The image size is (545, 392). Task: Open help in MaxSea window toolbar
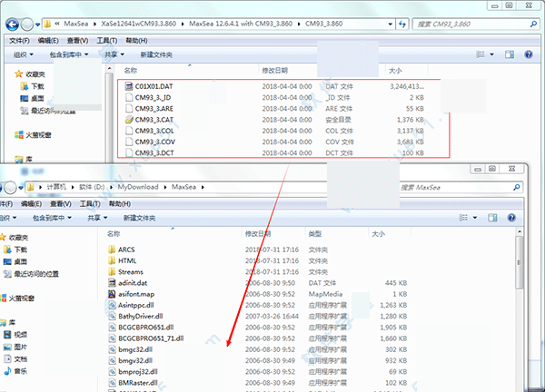click(x=511, y=218)
